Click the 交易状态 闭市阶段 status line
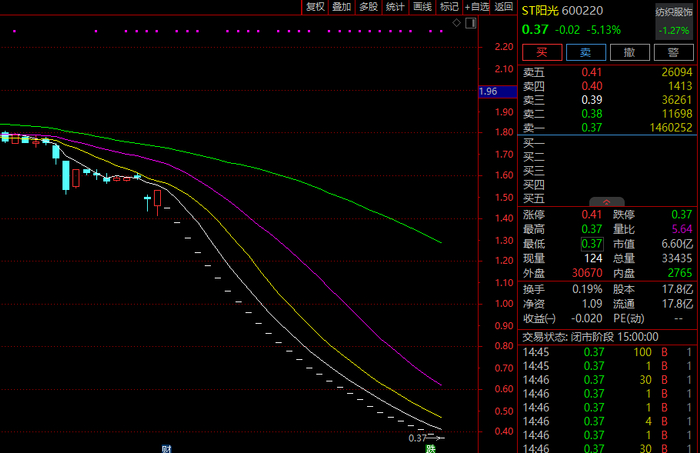The width and height of the screenshot is (700, 453). tap(590, 337)
